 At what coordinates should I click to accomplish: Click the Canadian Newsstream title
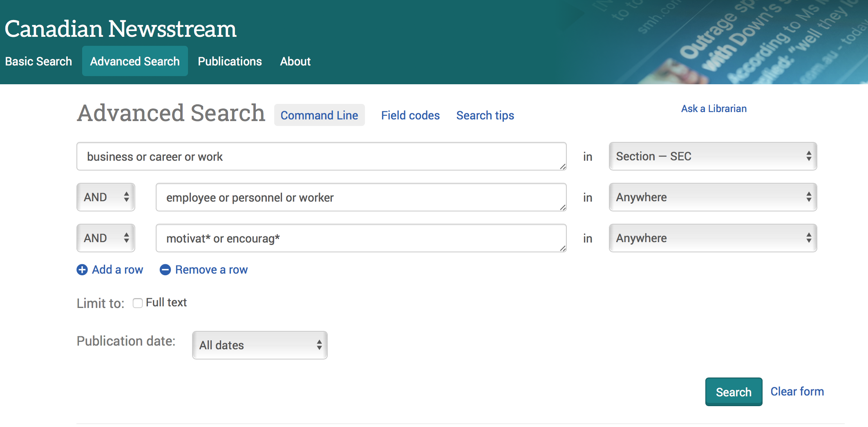pyautogui.click(x=121, y=29)
